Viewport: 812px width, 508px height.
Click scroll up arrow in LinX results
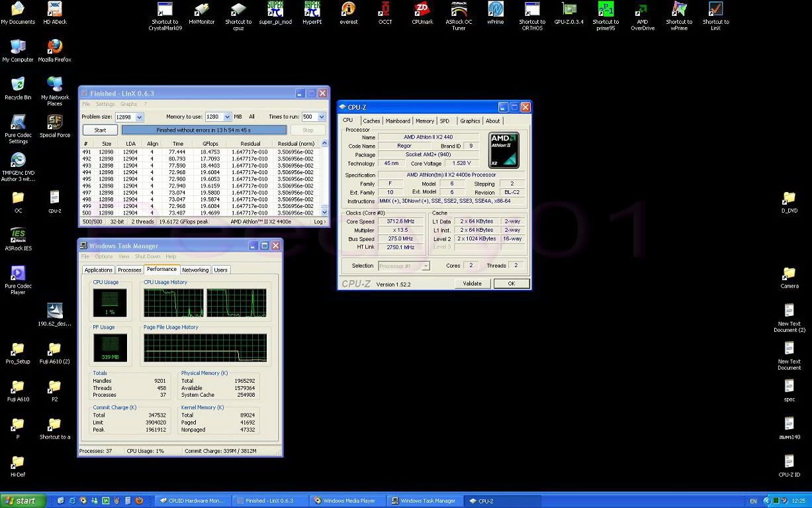324,144
